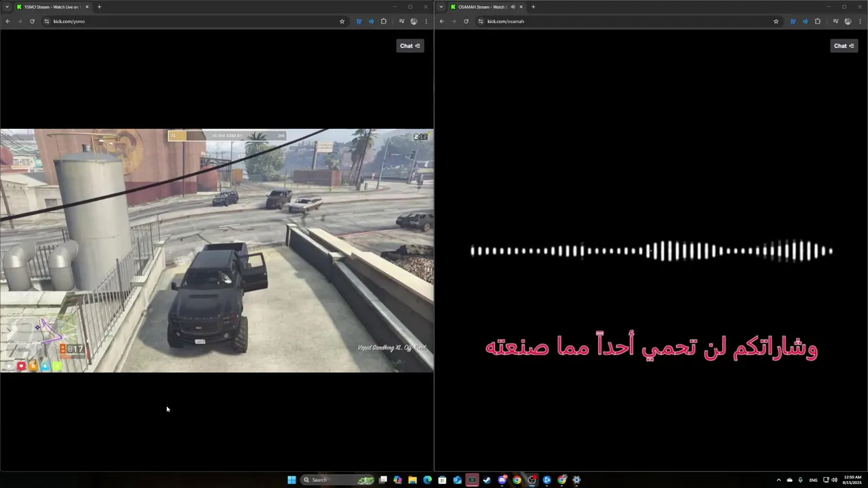The height and width of the screenshot is (488, 868).
Task: Open Extensions menu in YSMO window
Action: [x=383, y=21]
